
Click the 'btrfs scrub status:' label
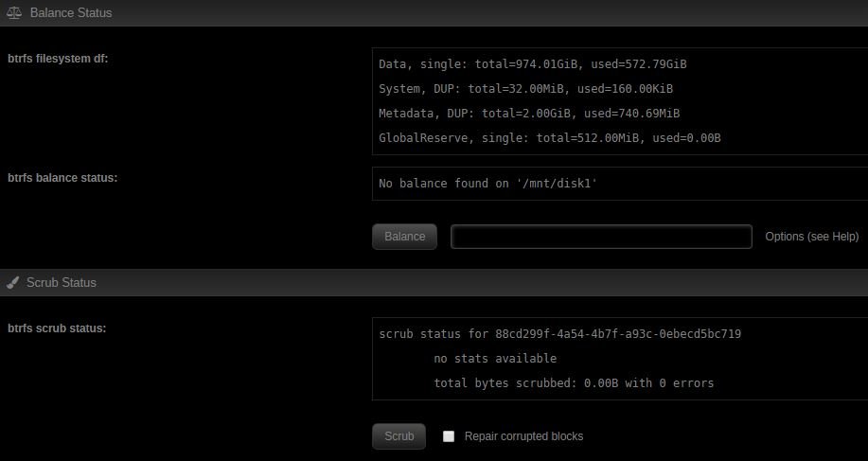tap(57, 328)
